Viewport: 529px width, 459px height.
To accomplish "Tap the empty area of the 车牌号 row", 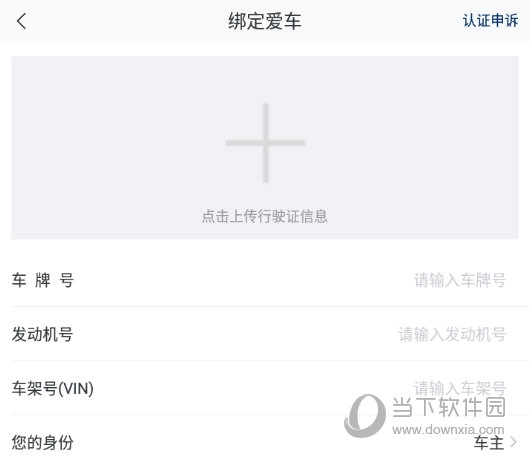I will (x=243, y=280).
